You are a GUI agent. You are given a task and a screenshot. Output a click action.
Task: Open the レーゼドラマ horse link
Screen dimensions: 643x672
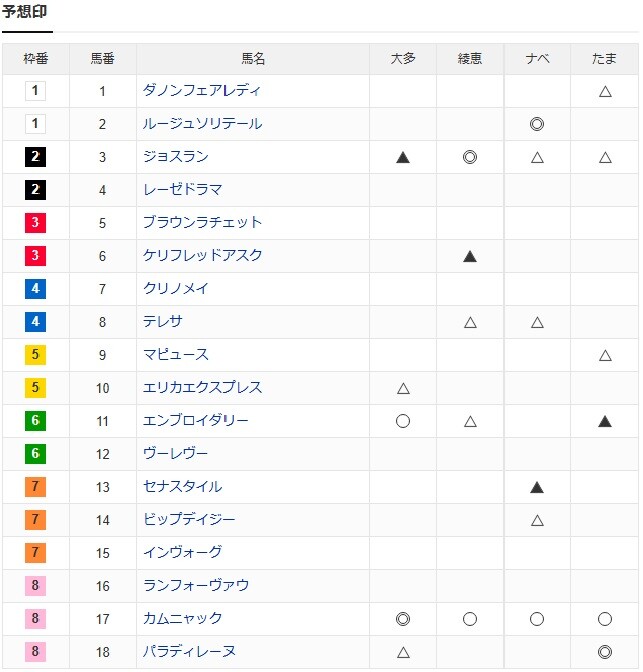tap(182, 190)
